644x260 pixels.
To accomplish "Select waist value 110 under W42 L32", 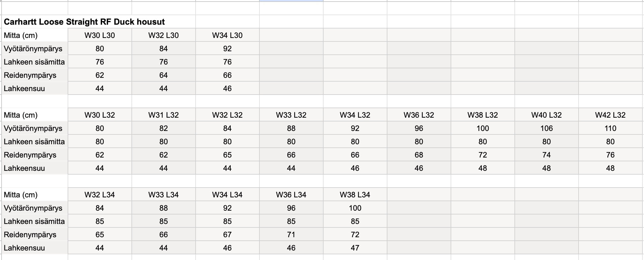I will coord(610,128).
